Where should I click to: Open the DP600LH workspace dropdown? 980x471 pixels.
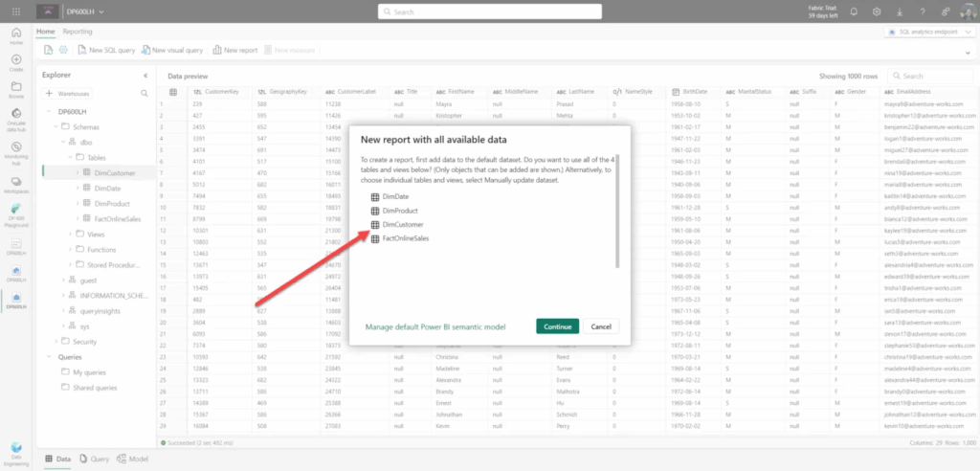point(85,11)
